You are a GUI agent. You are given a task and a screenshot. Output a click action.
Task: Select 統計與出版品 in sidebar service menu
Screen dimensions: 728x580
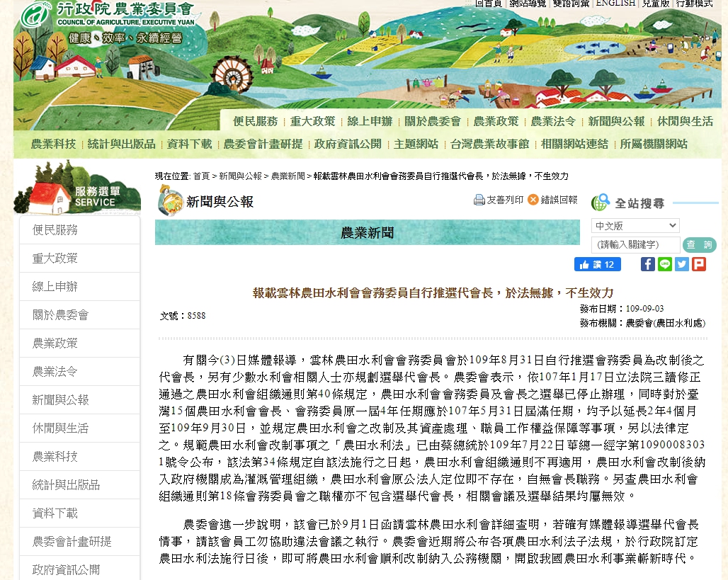pos(79,485)
